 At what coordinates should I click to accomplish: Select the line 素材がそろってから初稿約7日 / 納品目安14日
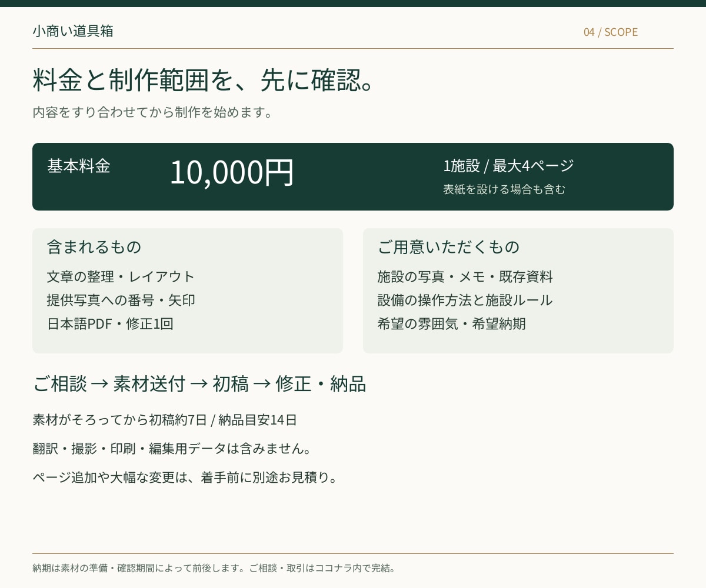pyautogui.click(x=165, y=420)
